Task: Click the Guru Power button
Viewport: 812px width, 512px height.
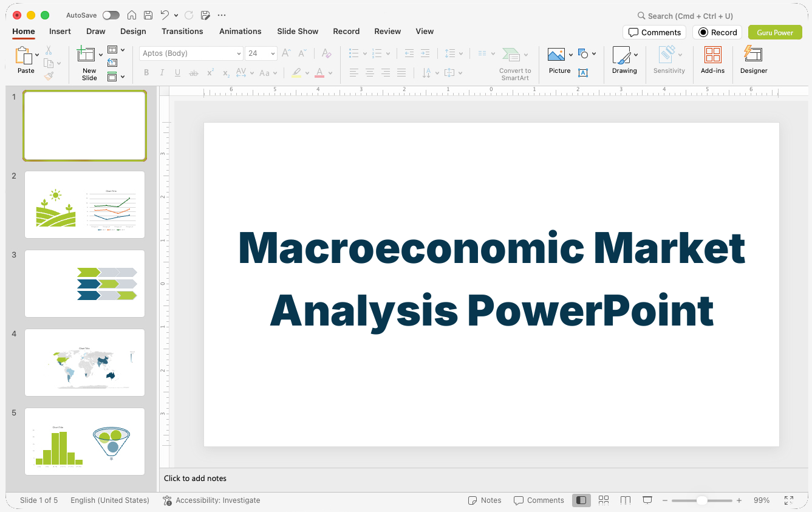Action: (775, 32)
